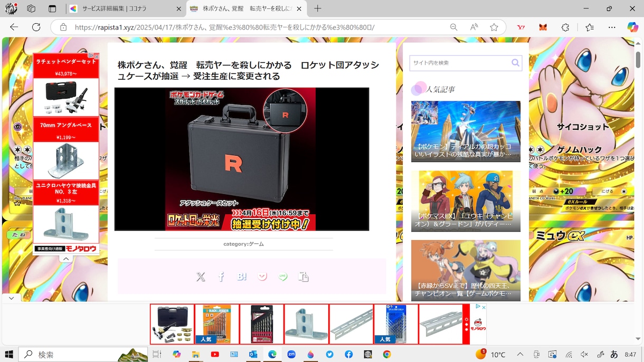Toggle the tab actions menu
Viewport: 644px width, 362px height.
coord(52,8)
